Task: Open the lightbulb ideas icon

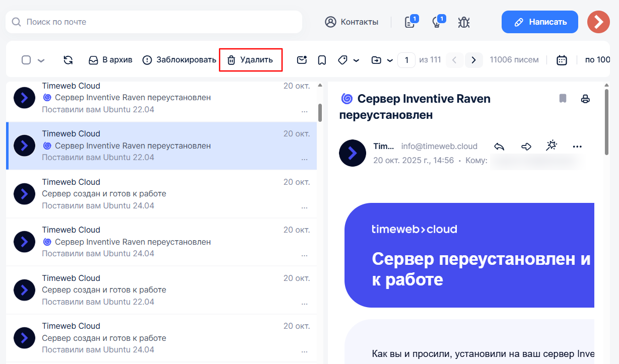Action: coord(437,22)
